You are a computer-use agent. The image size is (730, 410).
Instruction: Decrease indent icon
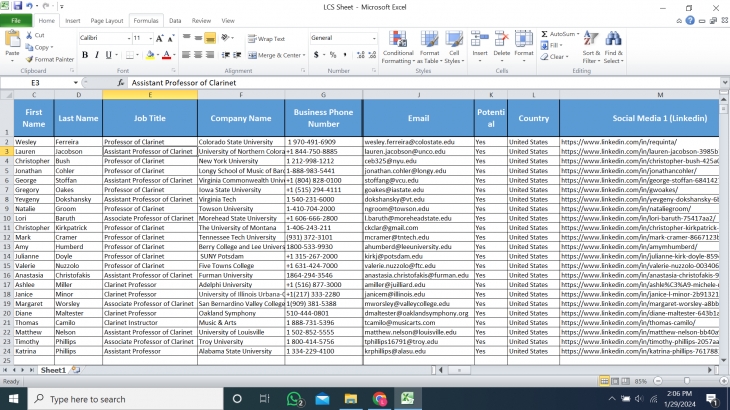(226, 55)
